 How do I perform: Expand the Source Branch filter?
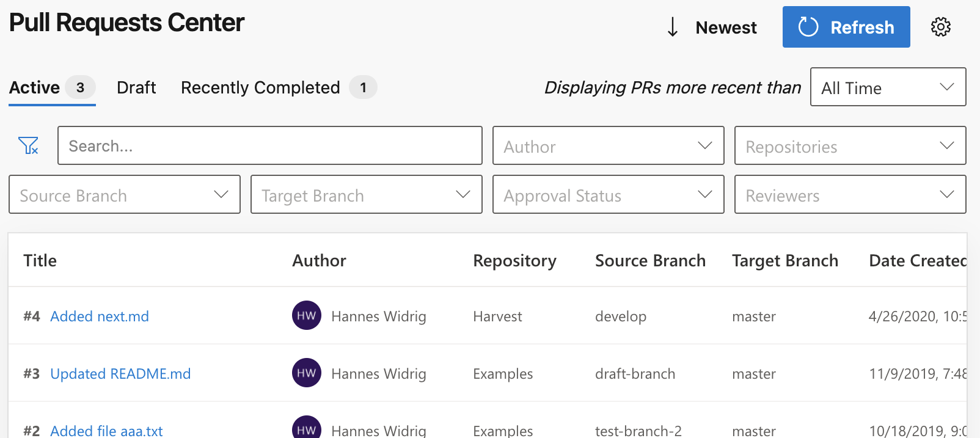124,194
